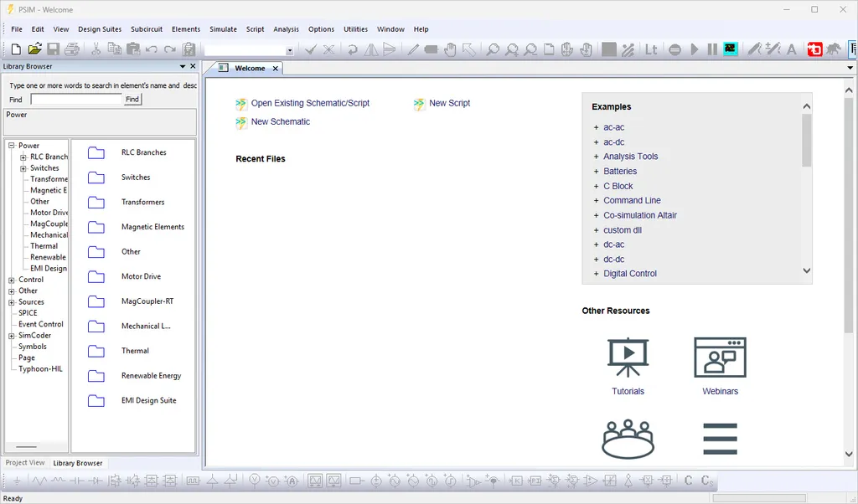Click the Save diskette toolbar icon
The width and height of the screenshot is (858, 504).
(53, 49)
